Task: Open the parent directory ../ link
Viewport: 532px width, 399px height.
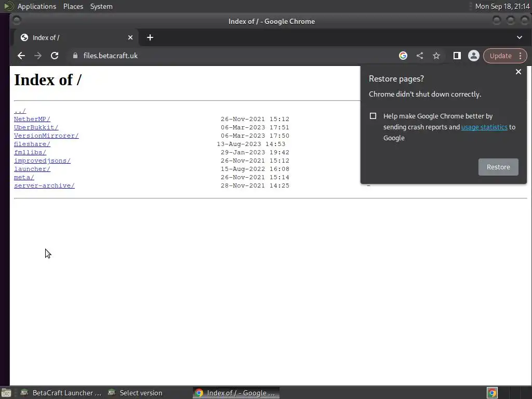Action: [20, 111]
